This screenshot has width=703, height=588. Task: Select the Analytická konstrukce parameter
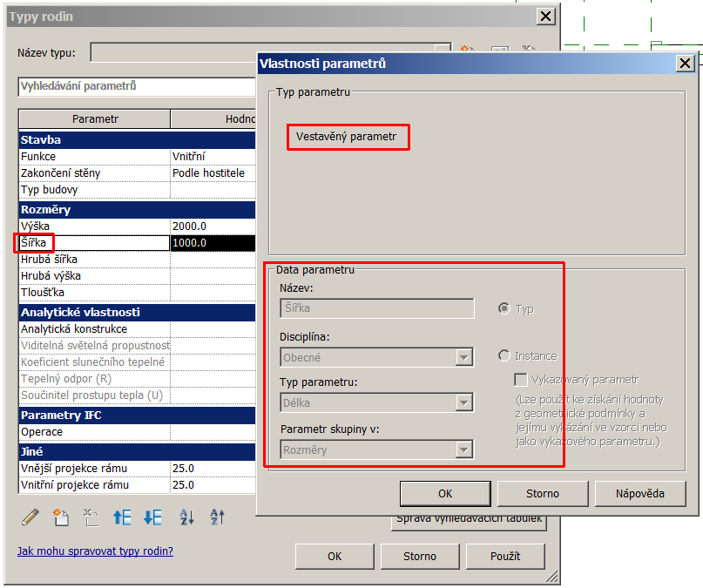click(x=94, y=329)
